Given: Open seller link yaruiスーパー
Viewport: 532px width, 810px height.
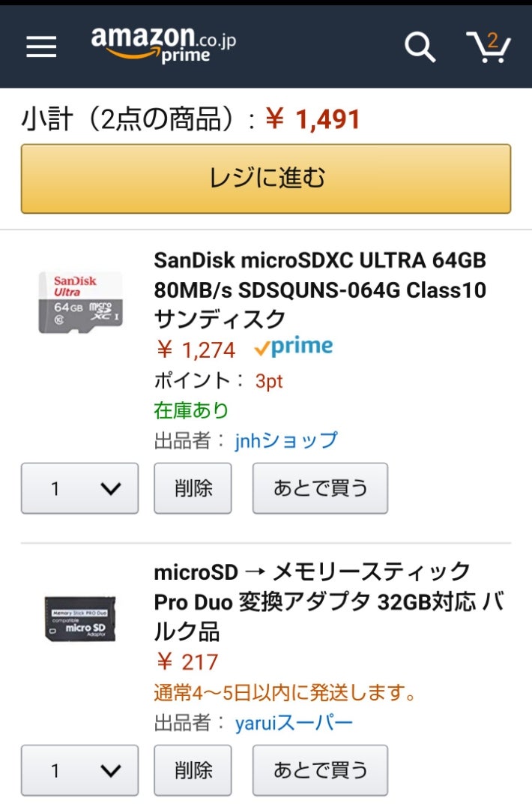Looking at the screenshot, I should click(294, 723).
